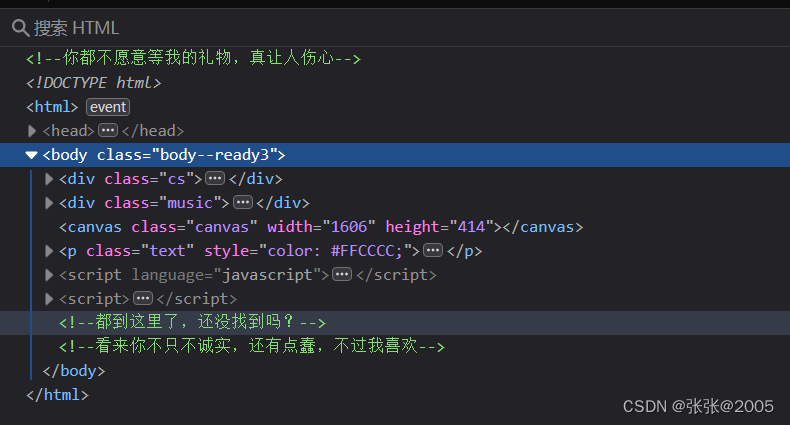Expand the head element node
The width and height of the screenshot is (790, 425).
pos(32,131)
